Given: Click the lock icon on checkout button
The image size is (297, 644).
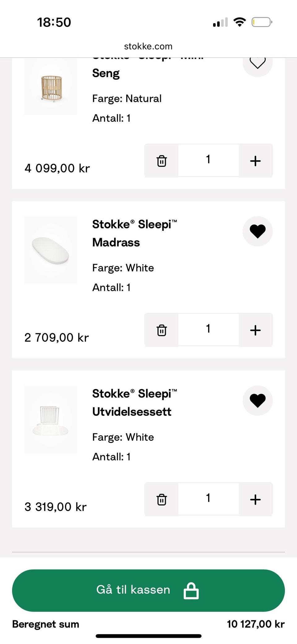Looking at the screenshot, I should 191,590.
